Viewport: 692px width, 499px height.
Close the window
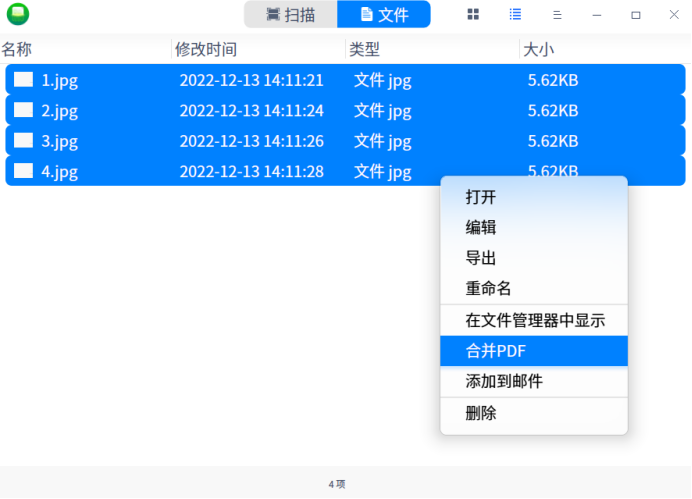674,15
